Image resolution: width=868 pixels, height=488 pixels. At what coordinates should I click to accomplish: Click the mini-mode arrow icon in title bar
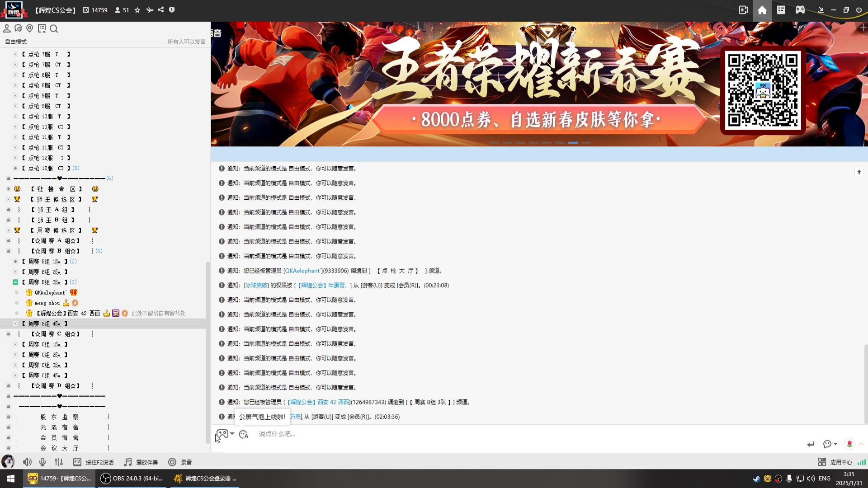(x=821, y=10)
